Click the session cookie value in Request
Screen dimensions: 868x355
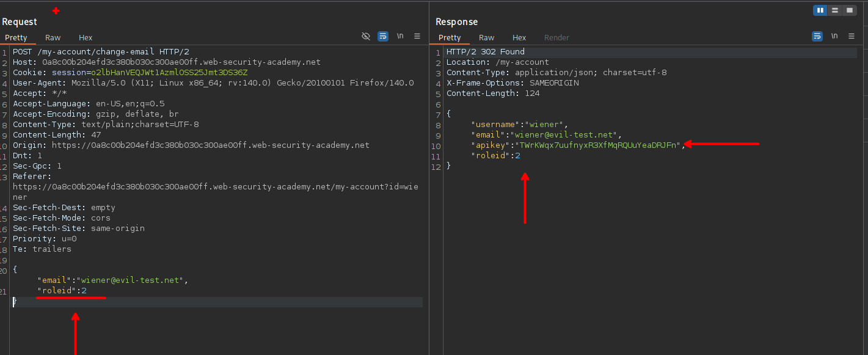[169, 73]
